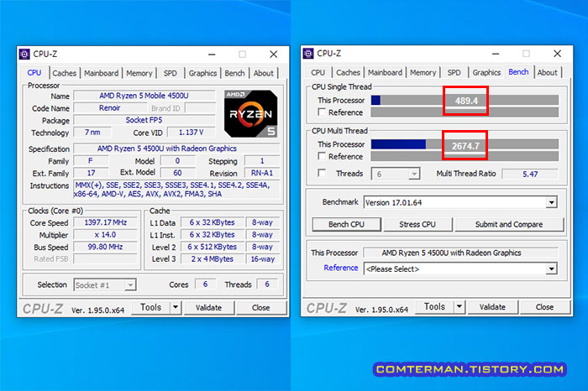
Task: Enable Reference checkbox under CPU Multi Thread
Action: 322,156
